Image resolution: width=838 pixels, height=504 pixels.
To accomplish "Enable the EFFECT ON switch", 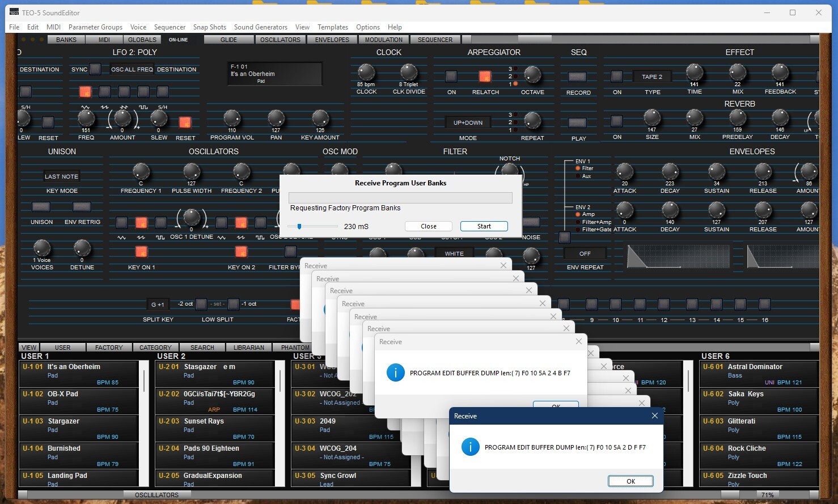I will 617,76.
